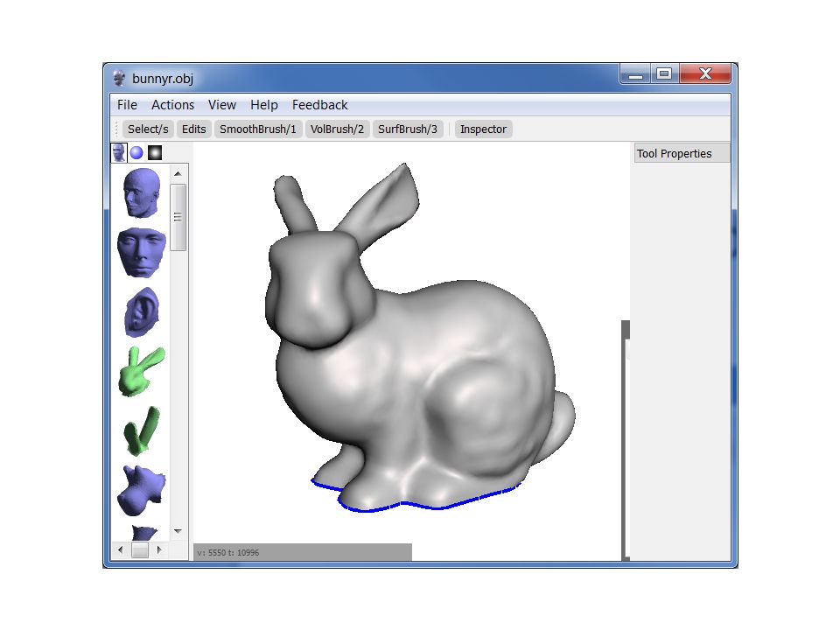Open the Actions menu
840x630 pixels.
pyautogui.click(x=172, y=105)
